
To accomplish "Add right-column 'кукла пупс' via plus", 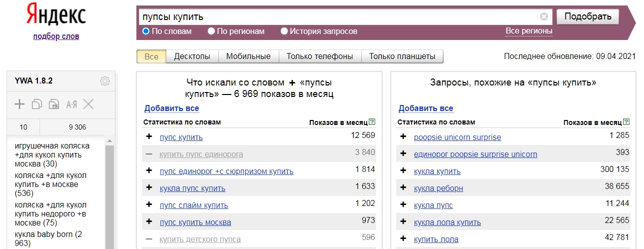I will tap(404, 205).
